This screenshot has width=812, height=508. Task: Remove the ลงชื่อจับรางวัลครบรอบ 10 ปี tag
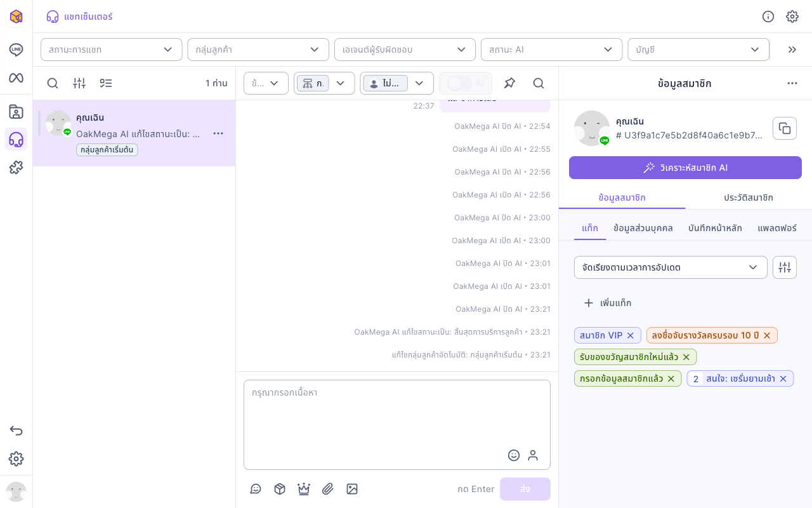[767, 335]
